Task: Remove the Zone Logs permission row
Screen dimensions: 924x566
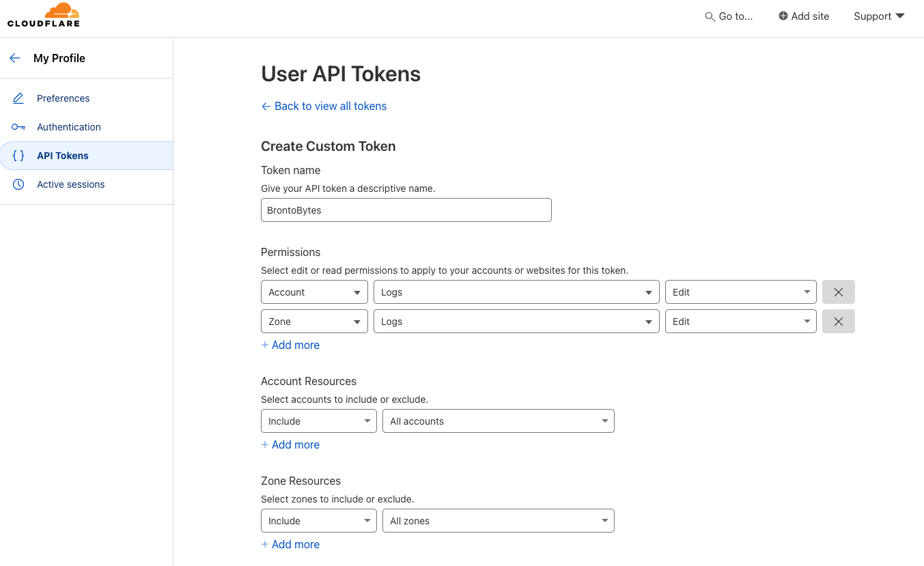Action: pyautogui.click(x=839, y=322)
